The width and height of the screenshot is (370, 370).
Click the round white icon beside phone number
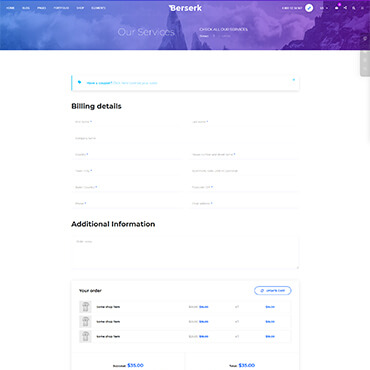309,8
